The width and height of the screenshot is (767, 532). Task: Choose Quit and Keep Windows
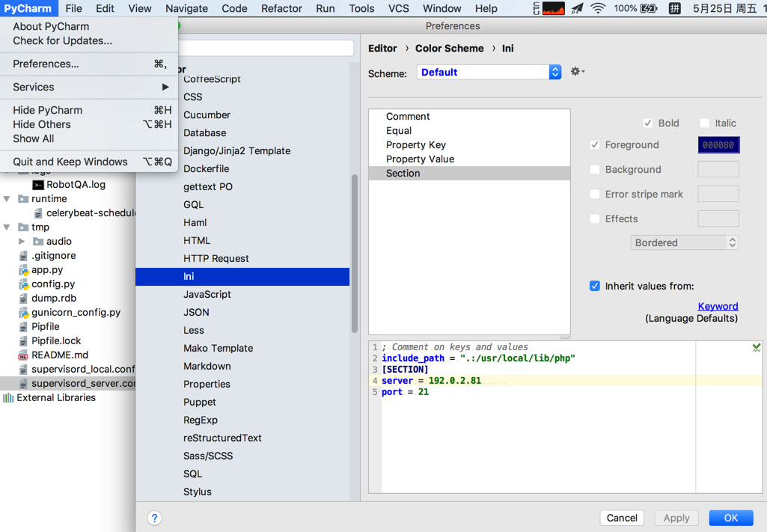(89, 162)
